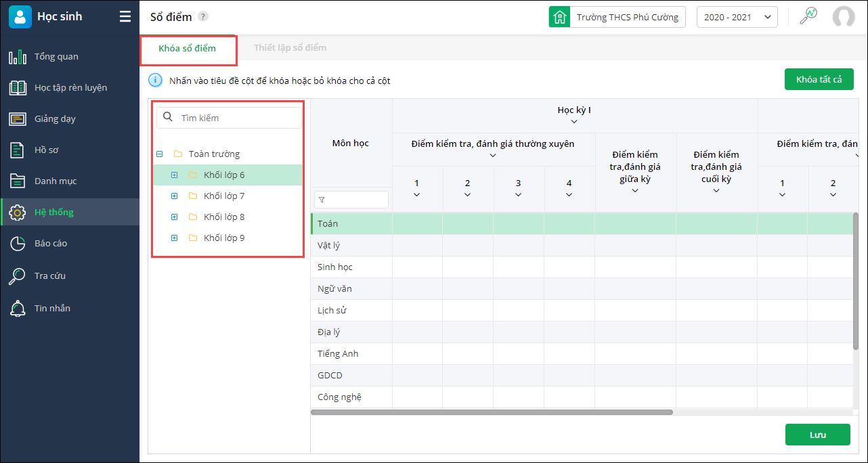Click Khóa tất cả button
Image resolution: width=868 pixels, height=463 pixels.
[x=819, y=79]
